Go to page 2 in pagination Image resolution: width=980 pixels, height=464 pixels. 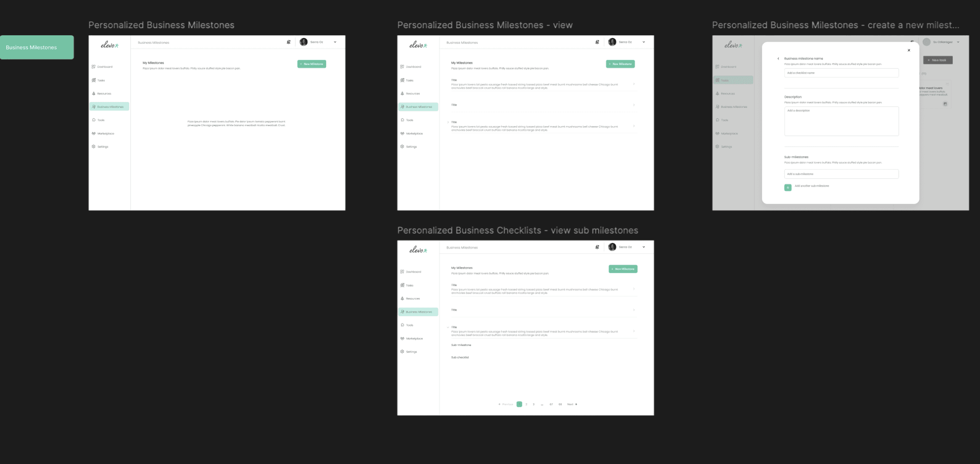pos(526,404)
